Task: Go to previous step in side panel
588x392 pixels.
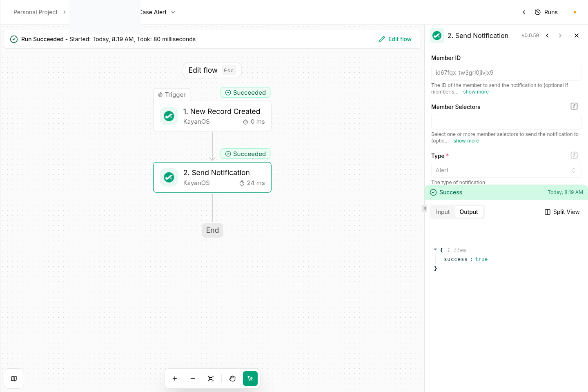Action: [547, 36]
